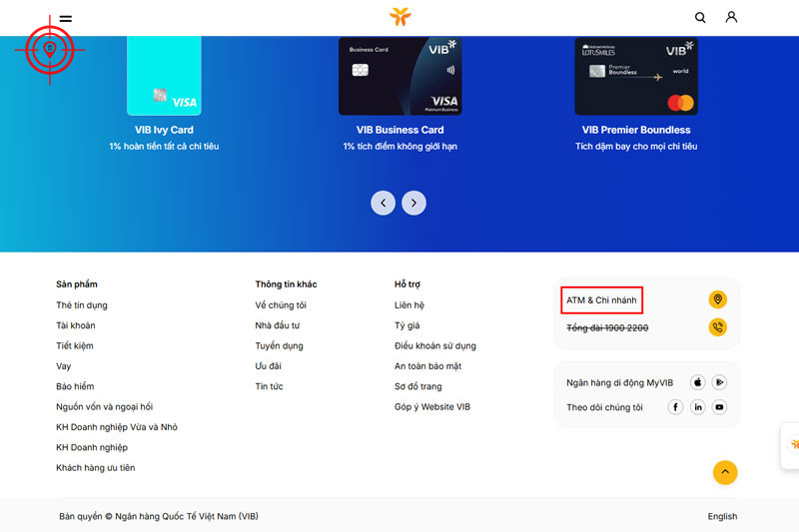Open Bảo hiểm footer link

point(75,386)
